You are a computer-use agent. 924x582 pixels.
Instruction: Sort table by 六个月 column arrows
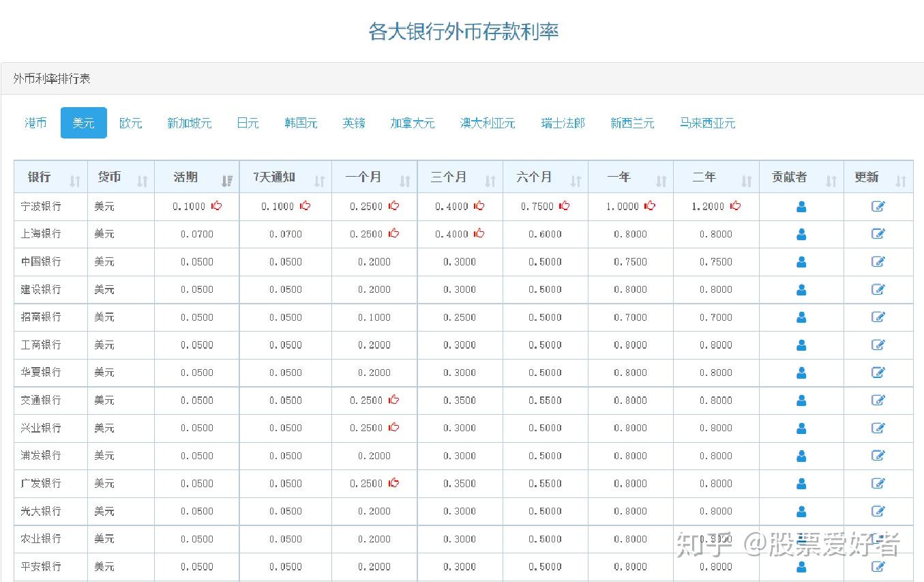[576, 181]
